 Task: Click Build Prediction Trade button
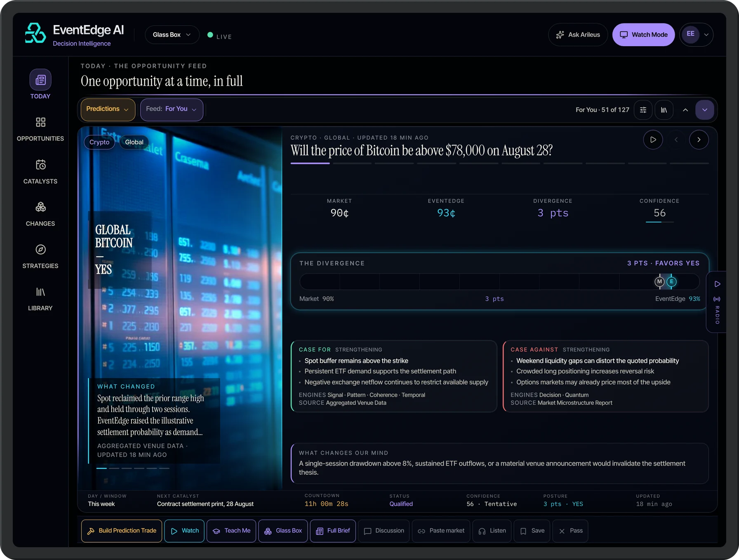coord(122,531)
